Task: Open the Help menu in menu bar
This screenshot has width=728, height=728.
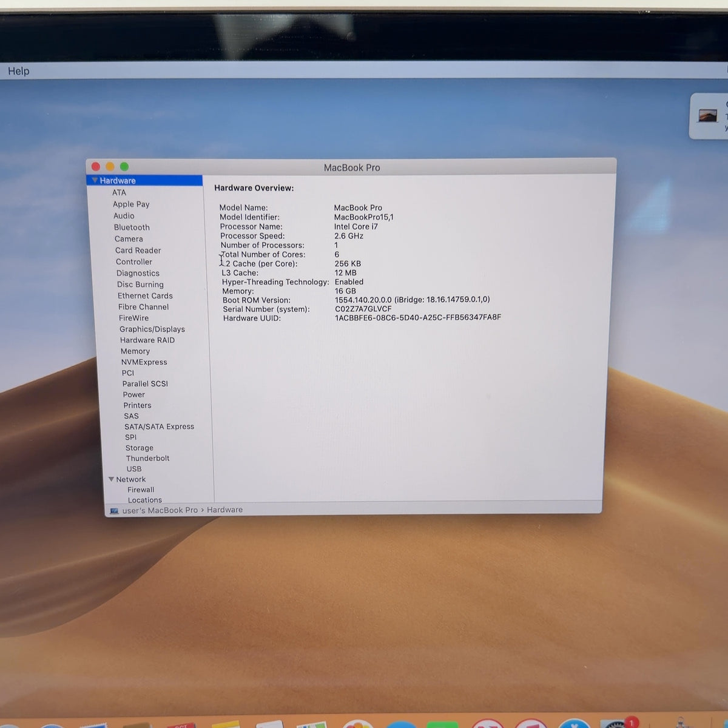Action: [x=18, y=71]
